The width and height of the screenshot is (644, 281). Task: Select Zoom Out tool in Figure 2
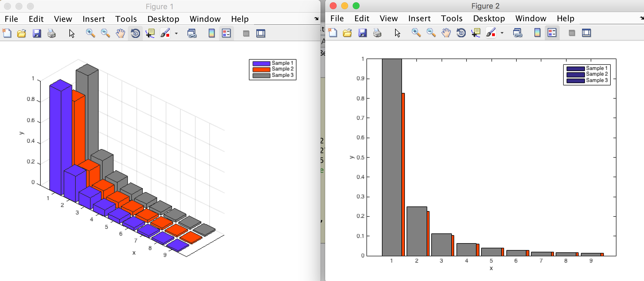(431, 33)
